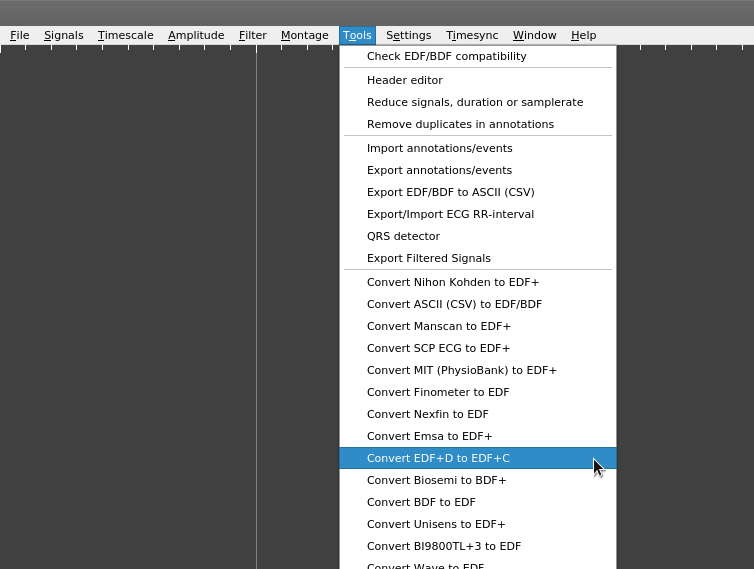Select Check EDF/BDF compatibility
The width and height of the screenshot is (754, 569).
tap(446, 57)
